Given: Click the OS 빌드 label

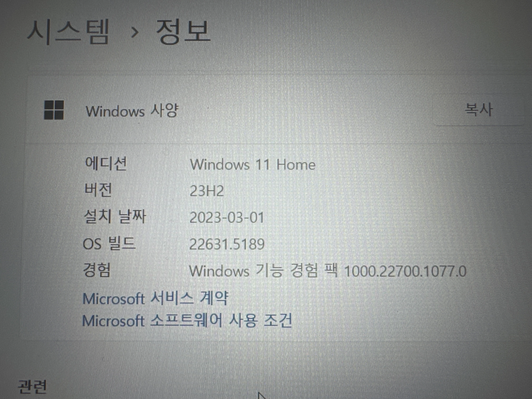Looking at the screenshot, I should [109, 243].
